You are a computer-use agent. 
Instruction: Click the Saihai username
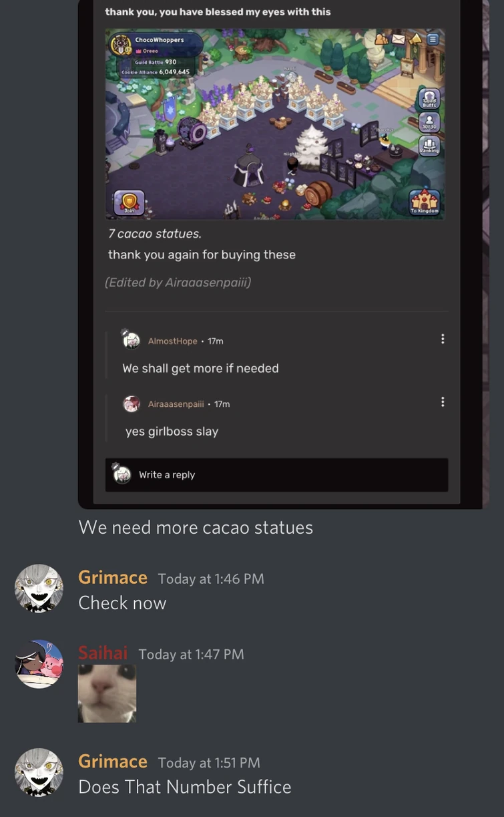103,653
